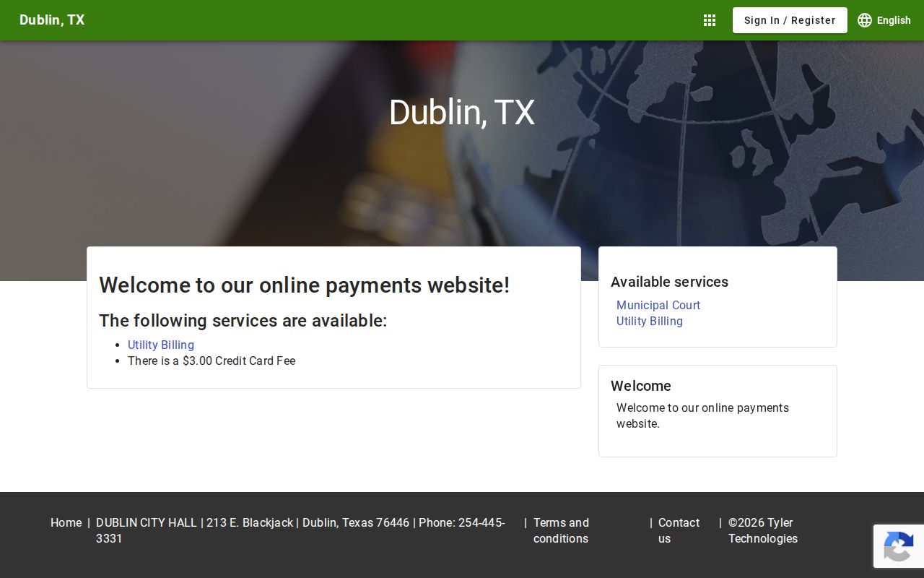Click the Dublin, TX header title
Viewport: 924px width, 578px height.
tap(52, 20)
